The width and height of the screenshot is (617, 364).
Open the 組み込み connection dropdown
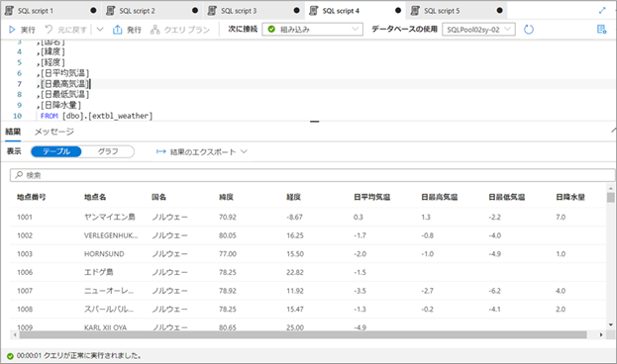pyautogui.click(x=312, y=29)
